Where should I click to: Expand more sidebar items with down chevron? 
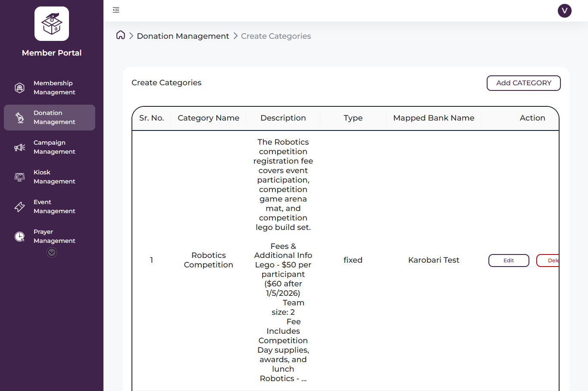[52, 252]
